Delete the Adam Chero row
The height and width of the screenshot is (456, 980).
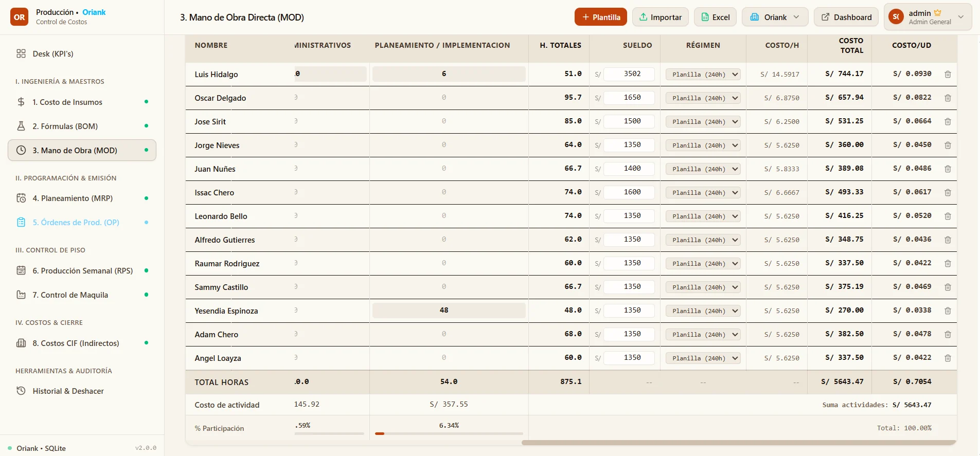[948, 334]
